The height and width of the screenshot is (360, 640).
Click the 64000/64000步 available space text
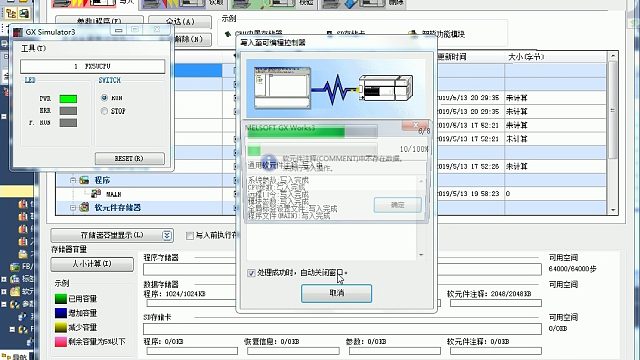point(572,269)
